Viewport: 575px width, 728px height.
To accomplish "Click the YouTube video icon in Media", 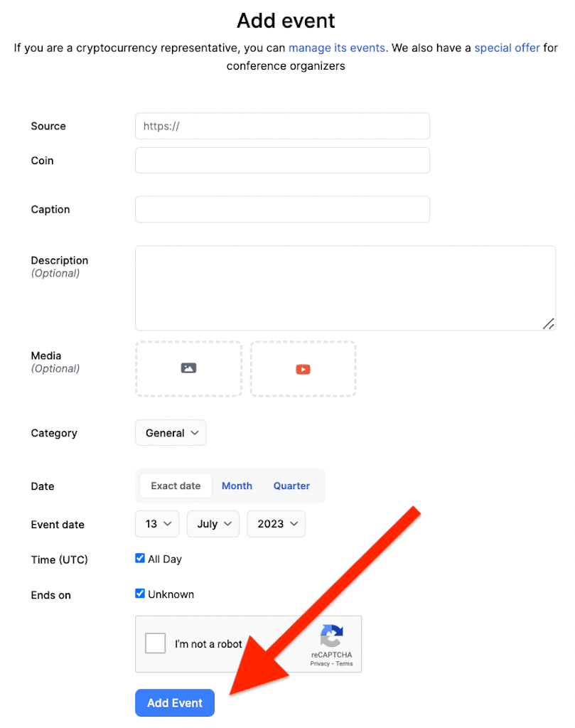I will [303, 369].
